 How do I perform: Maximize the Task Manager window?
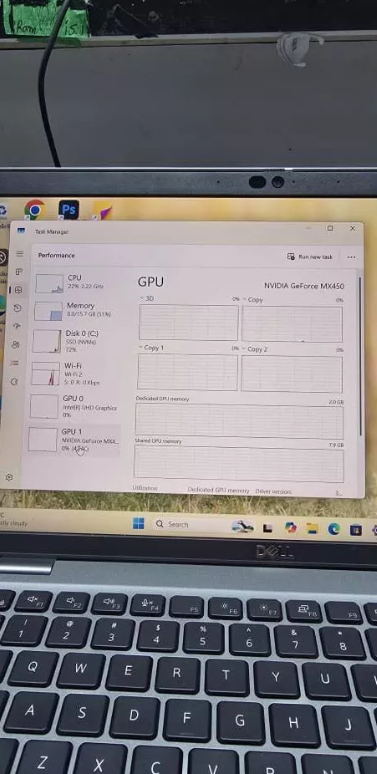330,228
